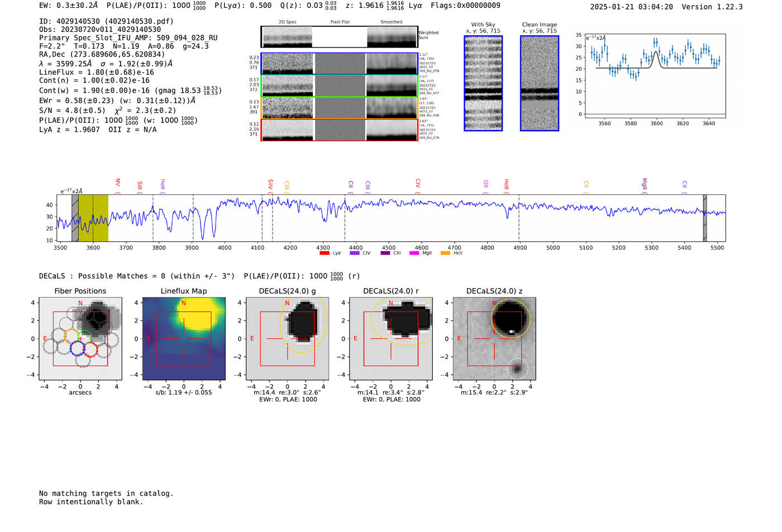Screen dimensions: 782x532
Task: Select the green-bordered fiber spectrum row
Action: pyautogui.click(x=339, y=85)
